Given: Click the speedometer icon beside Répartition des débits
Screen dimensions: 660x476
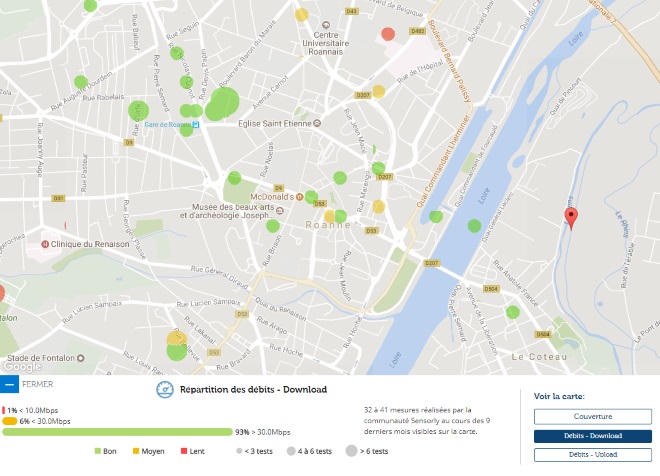Looking at the screenshot, I should pos(165,390).
